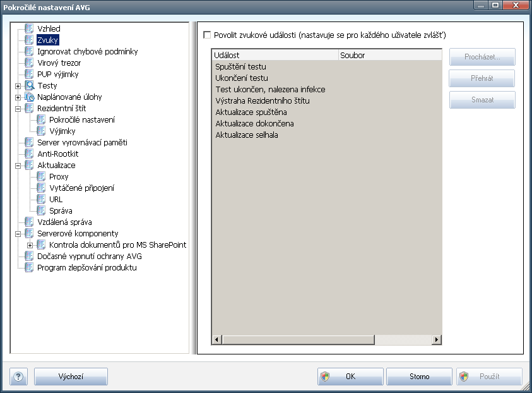Screen dimensions: 532x393
Task: Select the Aktualizace spuštěna event row
Action: (327, 112)
